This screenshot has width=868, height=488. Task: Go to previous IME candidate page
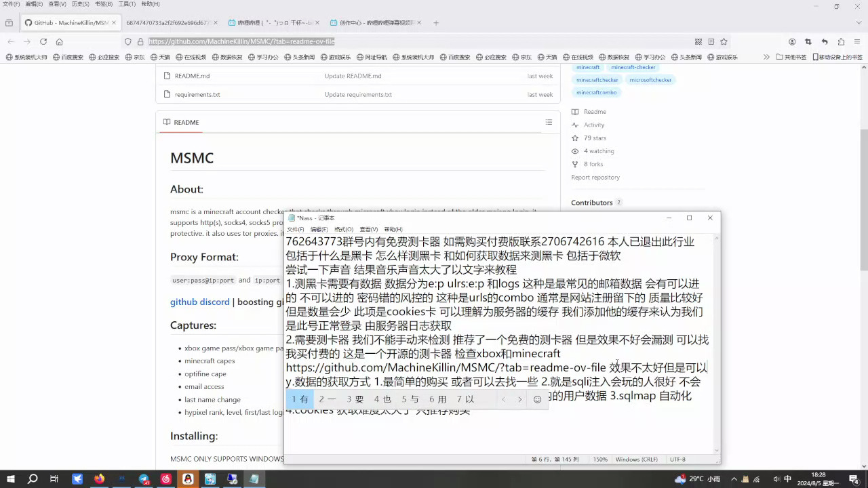click(x=503, y=399)
